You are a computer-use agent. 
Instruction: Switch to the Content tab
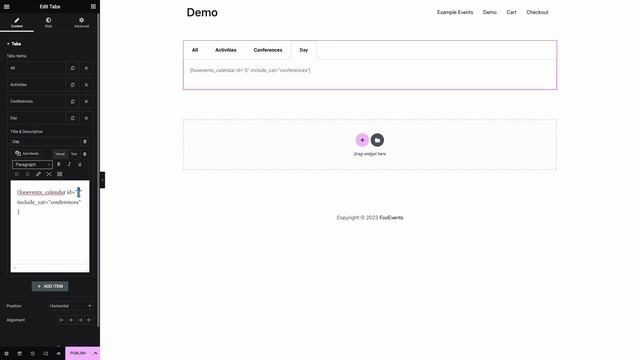pos(17,22)
